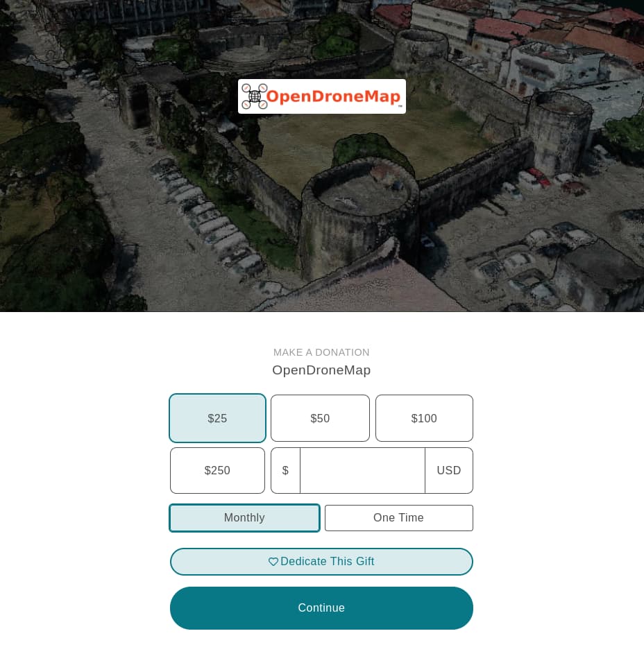644x647 pixels.
Task: Click inside the custom amount field
Action: (362, 470)
